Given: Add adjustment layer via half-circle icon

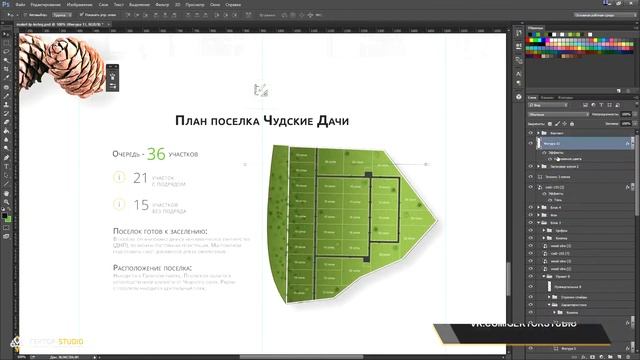Looking at the screenshot, I should point(602,357).
